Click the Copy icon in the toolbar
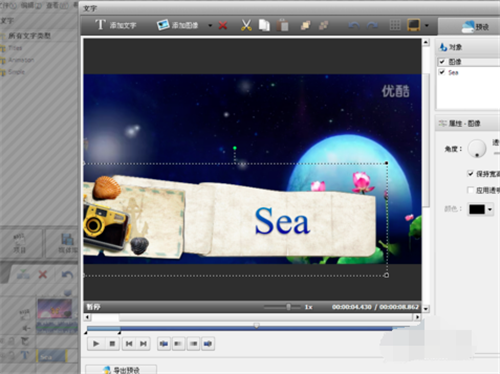Screen dimensions: 500x374 [x=264, y=25]
